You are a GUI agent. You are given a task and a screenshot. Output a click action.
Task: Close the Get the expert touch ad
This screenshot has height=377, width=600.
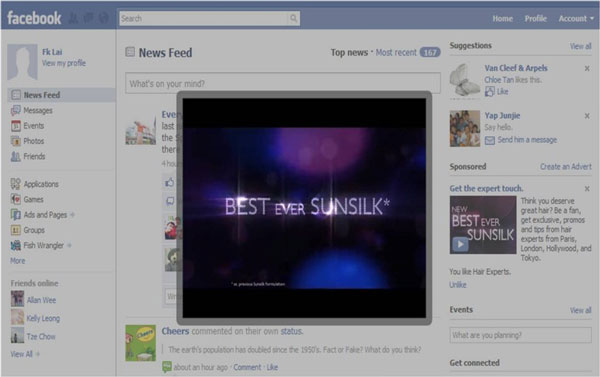[587, 189]
